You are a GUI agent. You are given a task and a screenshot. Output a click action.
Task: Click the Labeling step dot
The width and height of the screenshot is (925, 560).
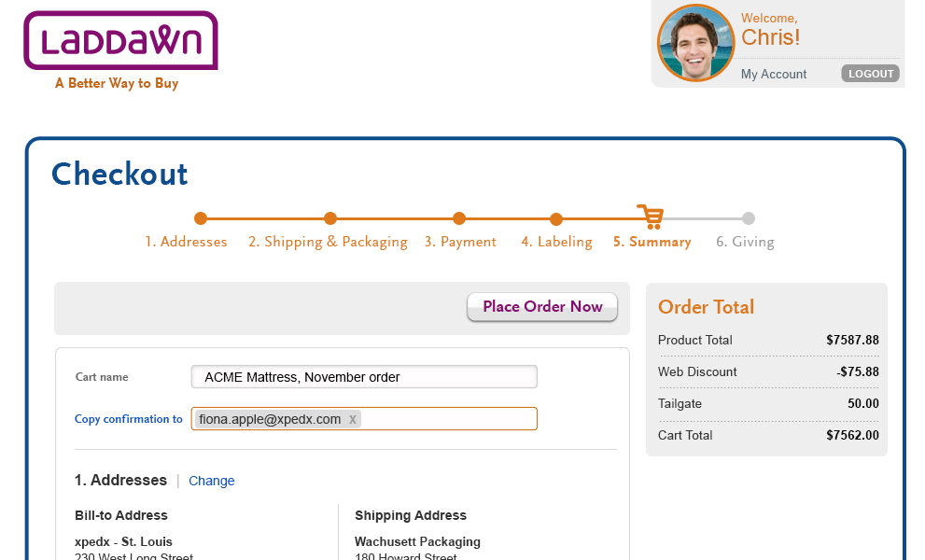(555, 219)
